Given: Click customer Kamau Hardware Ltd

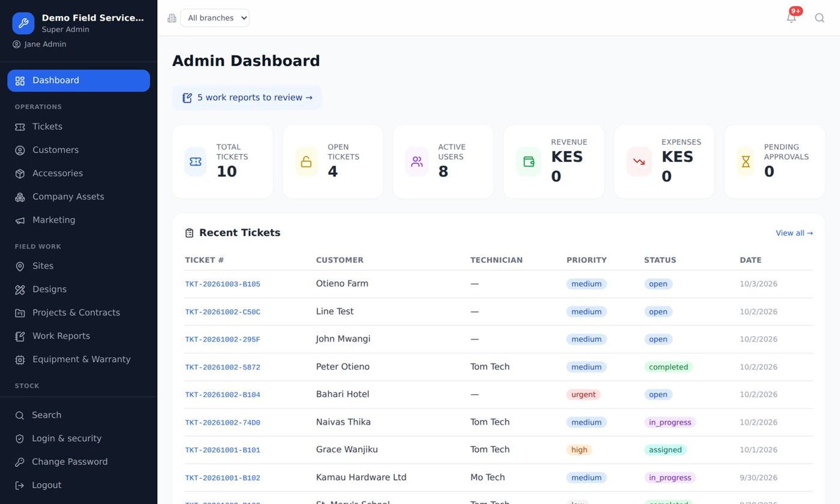Looking at the screenshot, I should point(361,478).
